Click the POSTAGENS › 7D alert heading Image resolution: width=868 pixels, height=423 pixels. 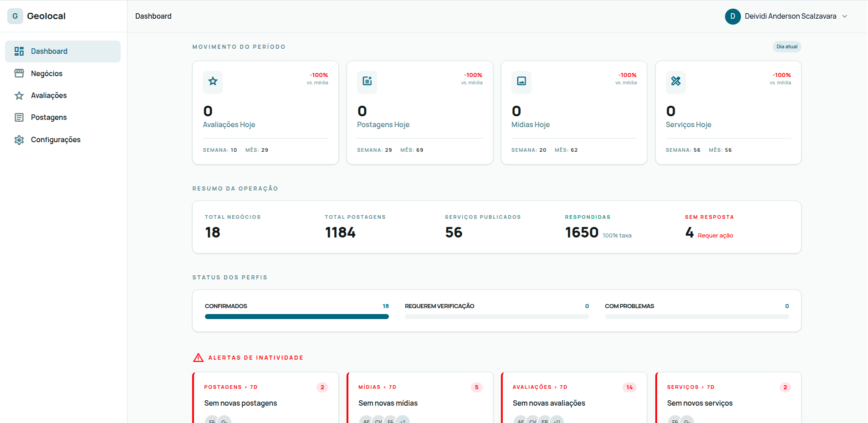[x=231, y=387]
